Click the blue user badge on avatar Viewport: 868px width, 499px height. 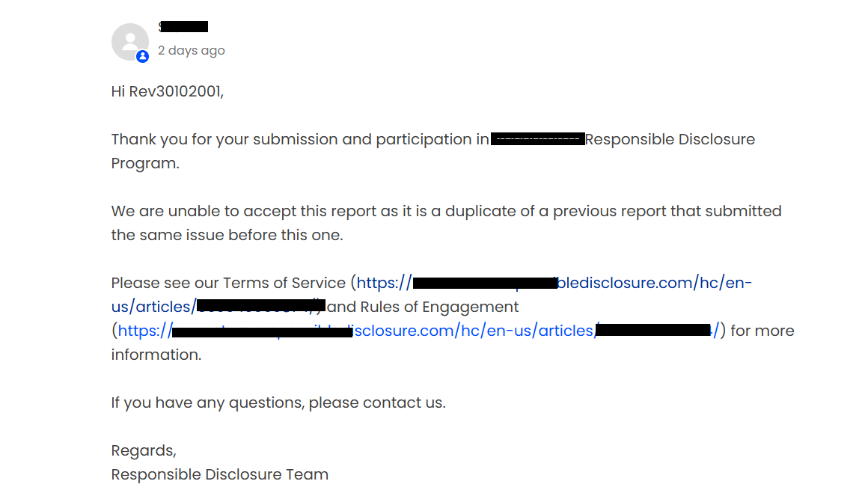pyautogui.click(x=142, y=56)
